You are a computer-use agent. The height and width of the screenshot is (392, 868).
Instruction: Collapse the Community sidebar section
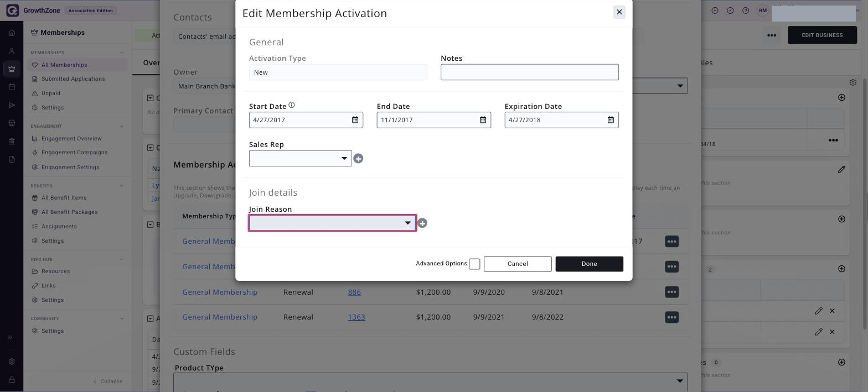coord(122,318)
